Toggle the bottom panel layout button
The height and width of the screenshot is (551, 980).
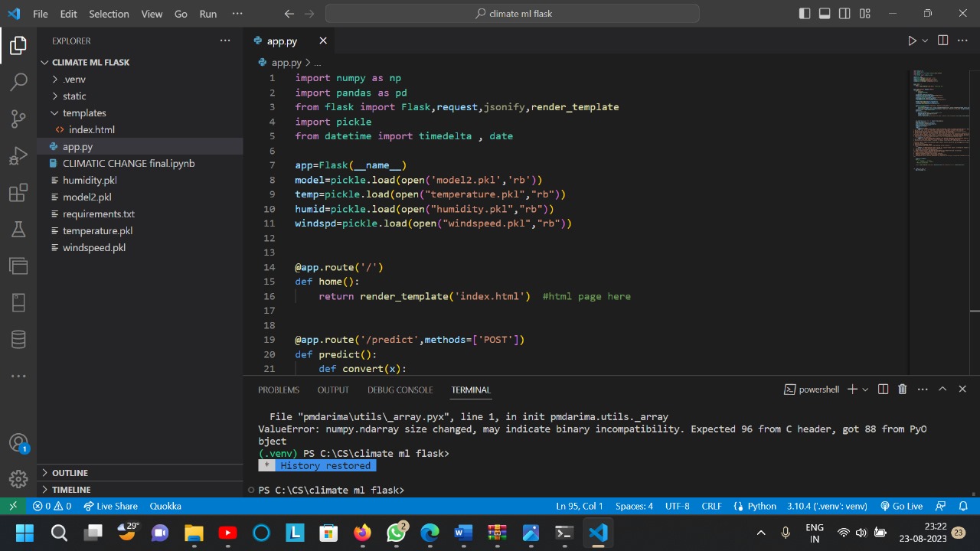pyautogui.click(x=825, y=14)
